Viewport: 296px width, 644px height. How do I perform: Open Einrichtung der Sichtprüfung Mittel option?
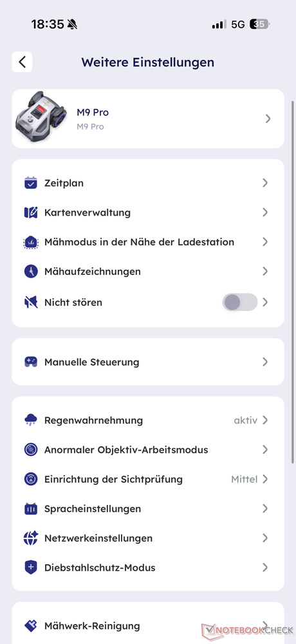coord(148,479)
